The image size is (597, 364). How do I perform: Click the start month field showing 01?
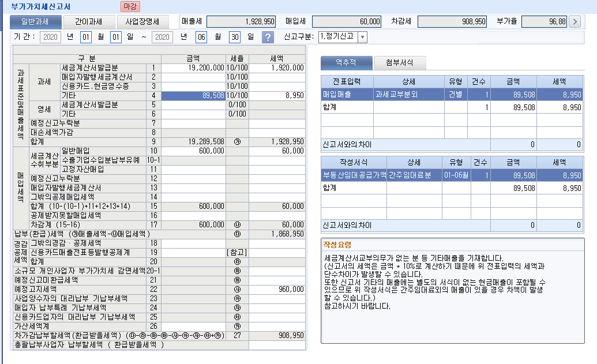coord(86,37)
